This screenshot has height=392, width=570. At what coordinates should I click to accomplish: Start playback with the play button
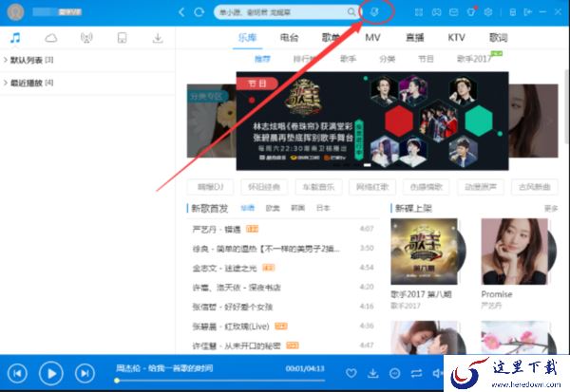click(51, 373)
